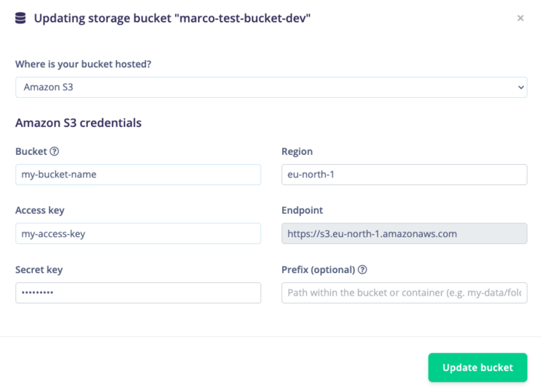
Task: Focus the masked Secret key field
Action: [x=138, y=293]
